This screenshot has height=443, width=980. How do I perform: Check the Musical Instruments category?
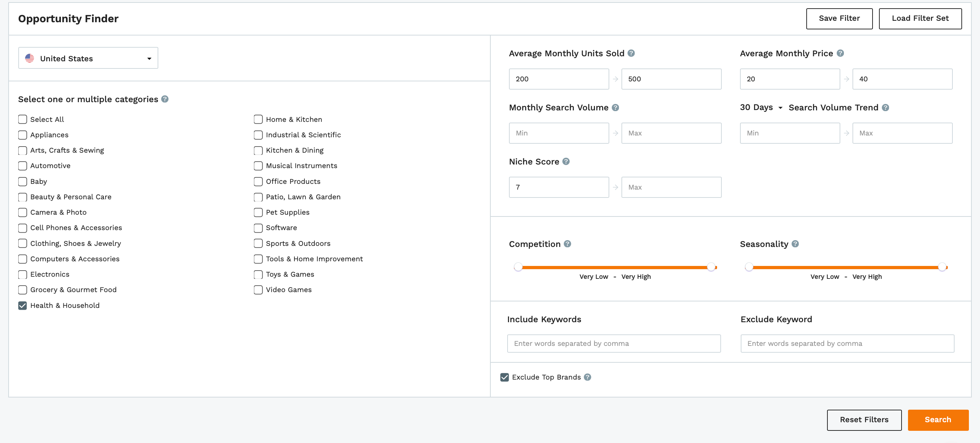click(258, 166)
